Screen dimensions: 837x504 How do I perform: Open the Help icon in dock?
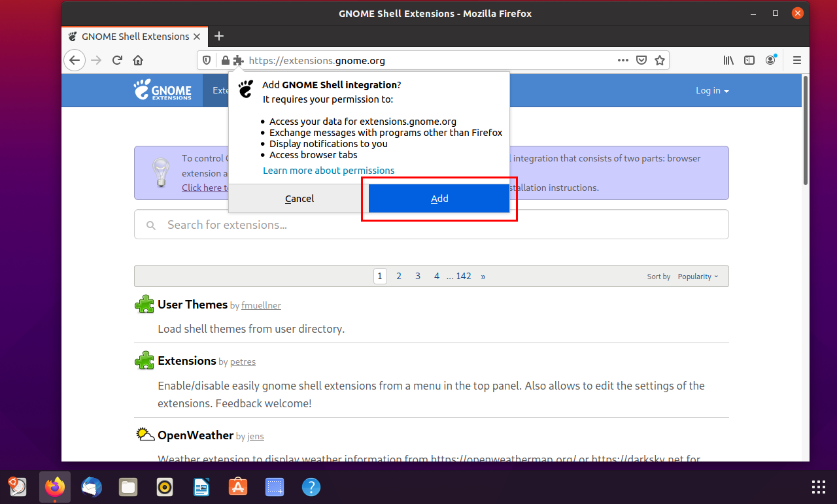[x=311, y=487]
